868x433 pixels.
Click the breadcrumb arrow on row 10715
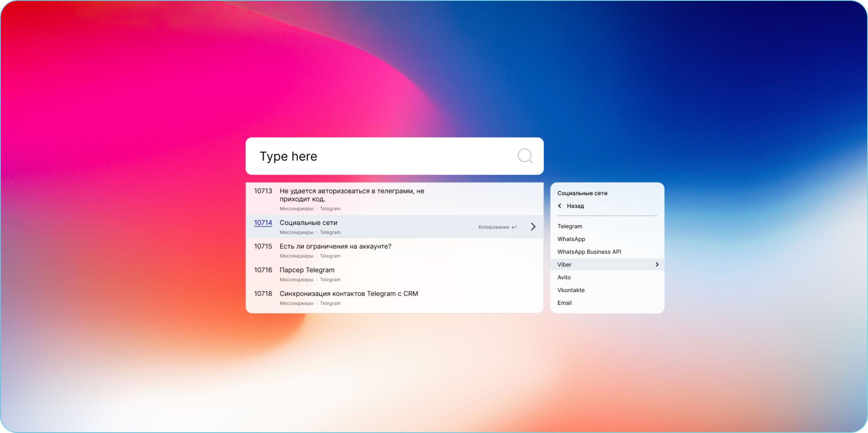click(316, 256)
